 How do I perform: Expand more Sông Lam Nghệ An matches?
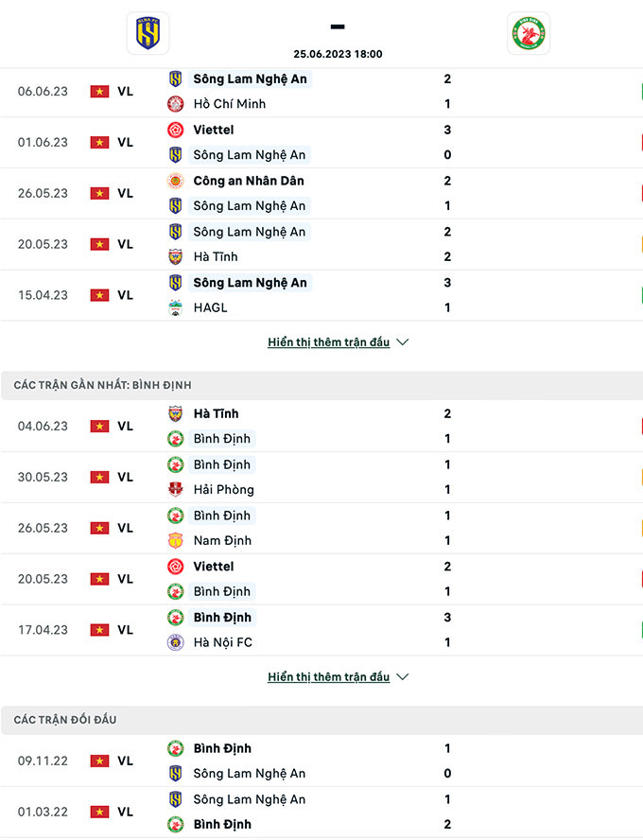click(328, 342)
